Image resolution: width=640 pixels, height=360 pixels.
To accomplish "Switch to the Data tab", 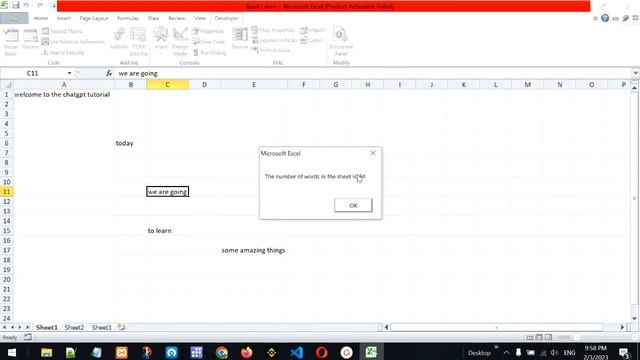I will pos(153,18).
